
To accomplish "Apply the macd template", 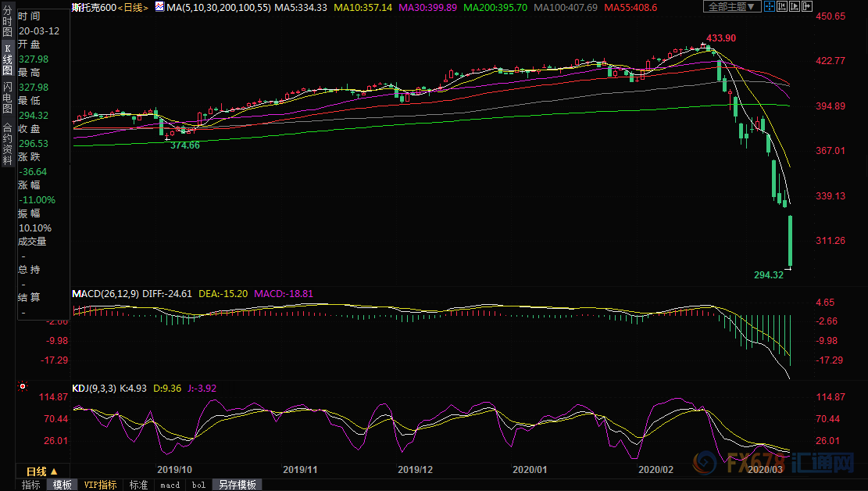I will tap(170, 485).
